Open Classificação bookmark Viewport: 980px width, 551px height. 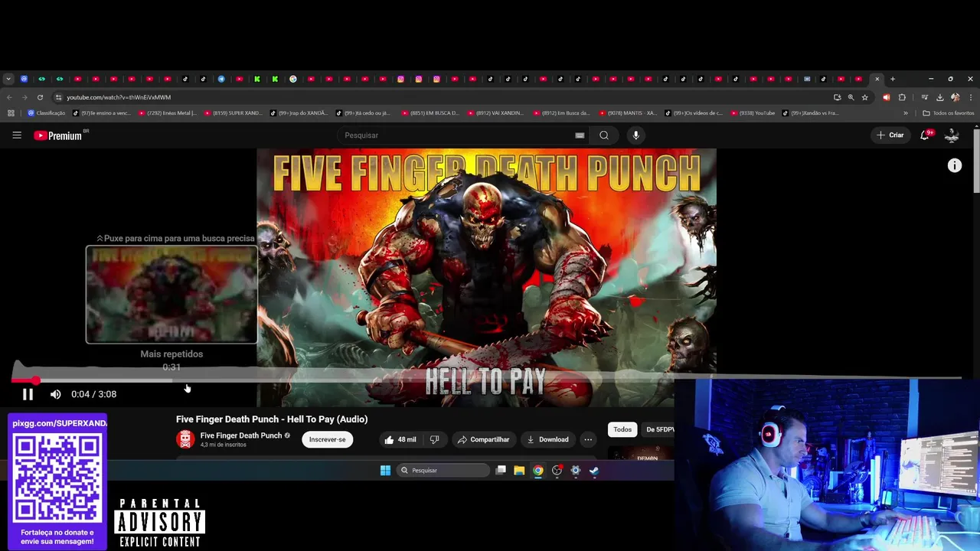coord(46,113)
